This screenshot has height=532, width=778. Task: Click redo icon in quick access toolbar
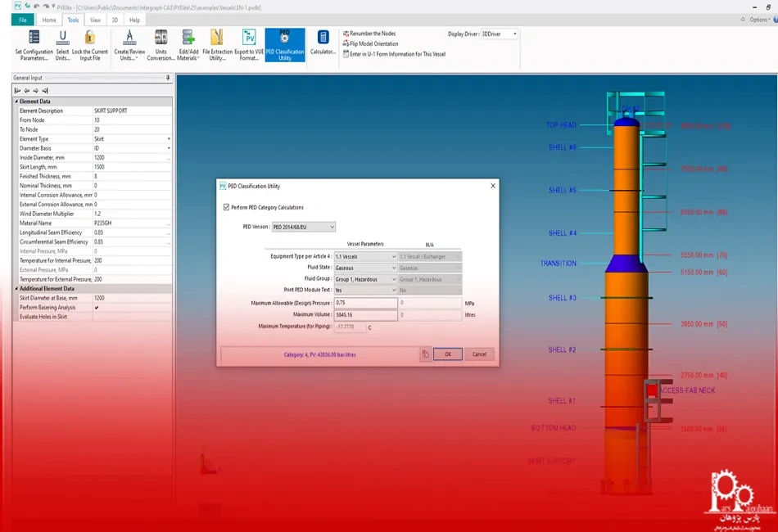46,7
